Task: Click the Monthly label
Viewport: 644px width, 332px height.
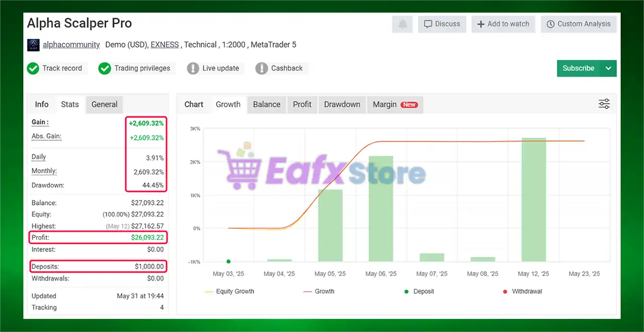Action: (x=44, y=171)
